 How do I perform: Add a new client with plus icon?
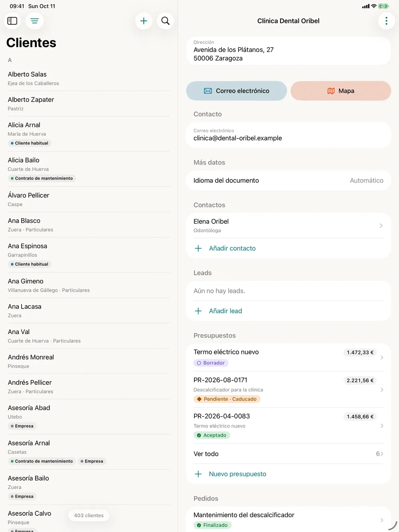click(x=144, y=21)
